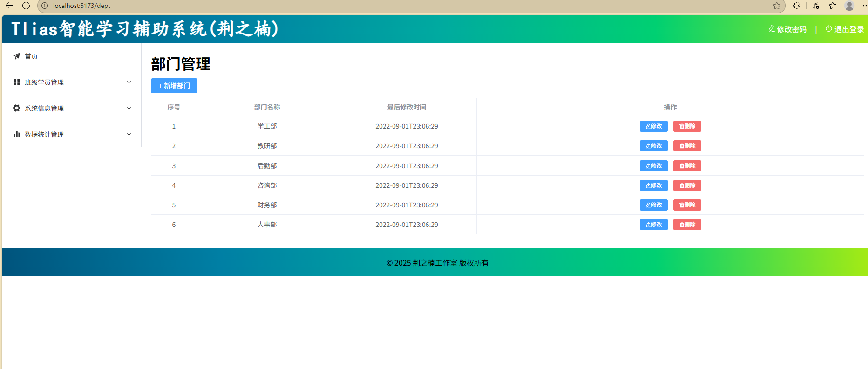Go to 首页 in the sidebar

point(31,56)
